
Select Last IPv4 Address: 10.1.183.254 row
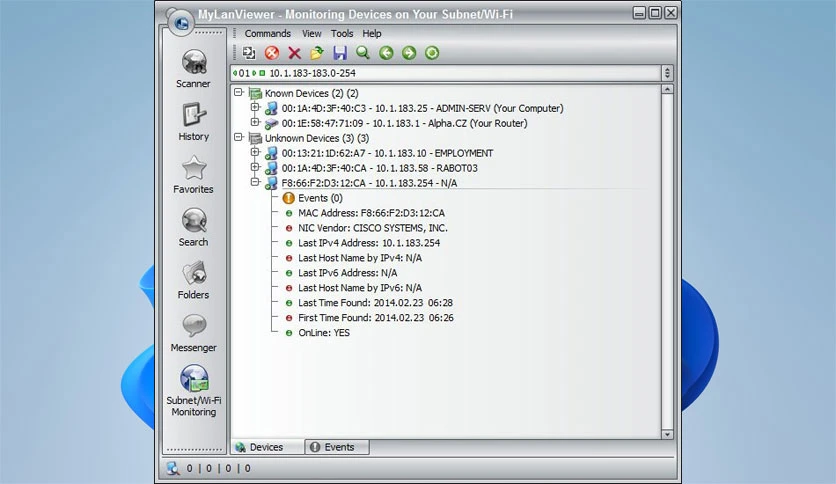(369, 243)
